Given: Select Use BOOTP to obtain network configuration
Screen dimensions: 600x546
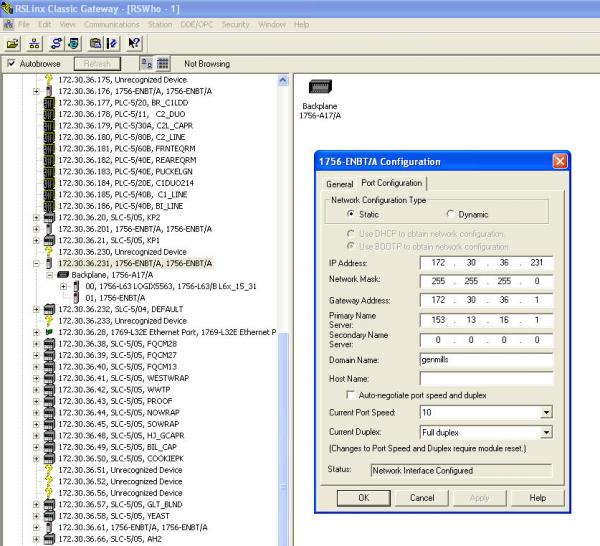Looking at the screenshot, I should [x=350, y=246].
